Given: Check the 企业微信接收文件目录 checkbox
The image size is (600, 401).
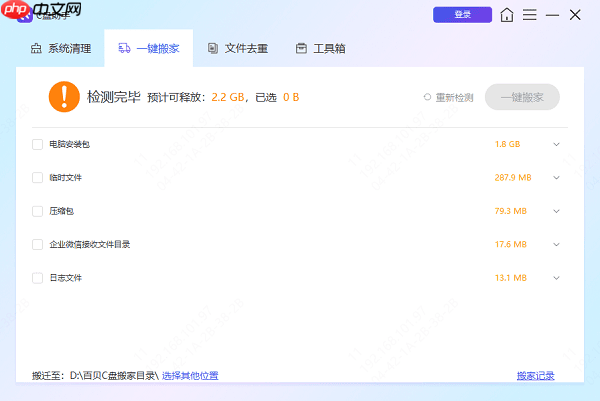Looking at the screenshot, I should [38, 245].
